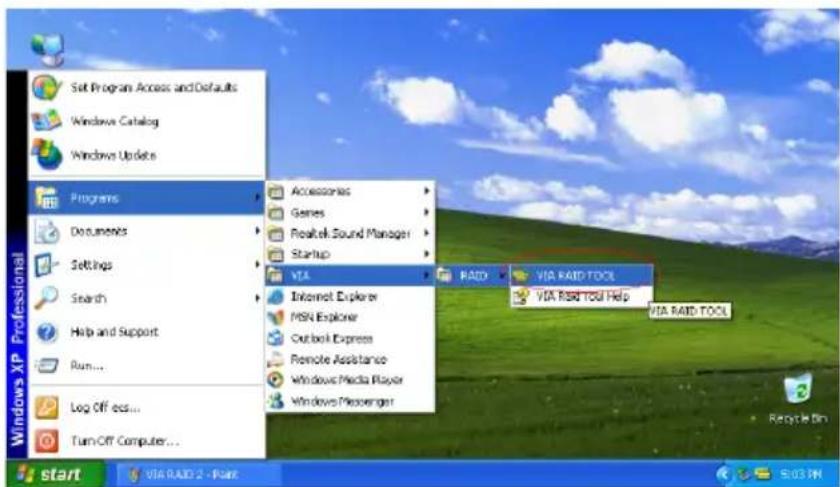Screen dimensions: 840x487
Task: Click the network computer icon on desktop
Action: tap(48, 49)
